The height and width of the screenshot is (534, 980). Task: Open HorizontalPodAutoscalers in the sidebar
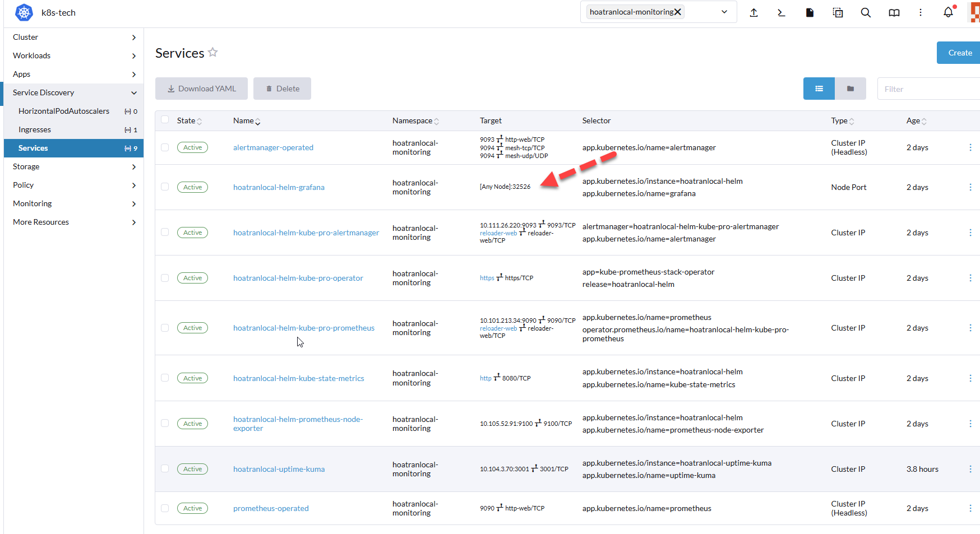64,111
